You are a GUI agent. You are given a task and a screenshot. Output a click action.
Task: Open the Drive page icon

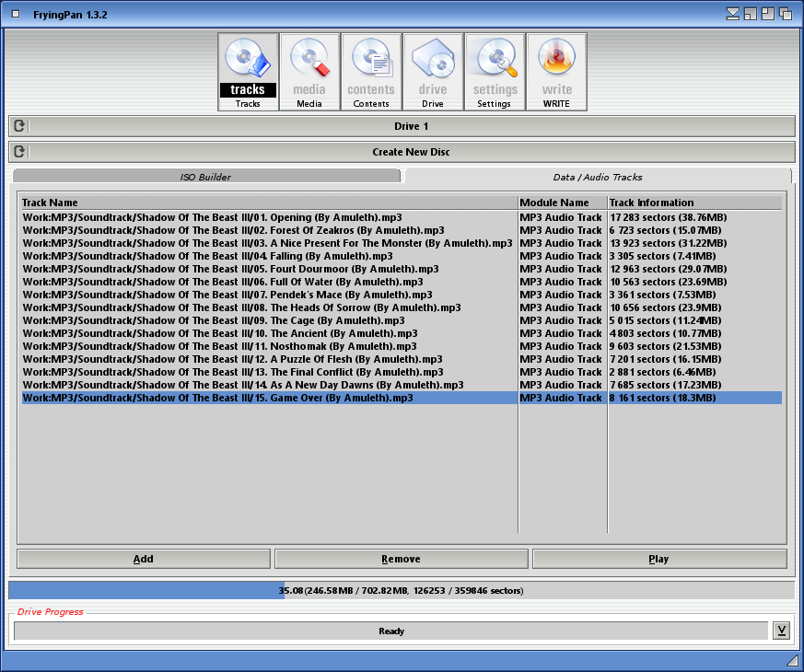click(433, 71)
